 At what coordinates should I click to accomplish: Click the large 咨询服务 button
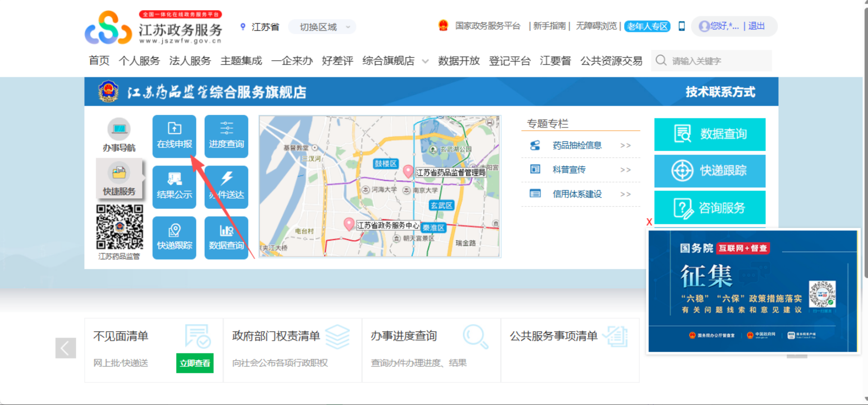(710, 208)
